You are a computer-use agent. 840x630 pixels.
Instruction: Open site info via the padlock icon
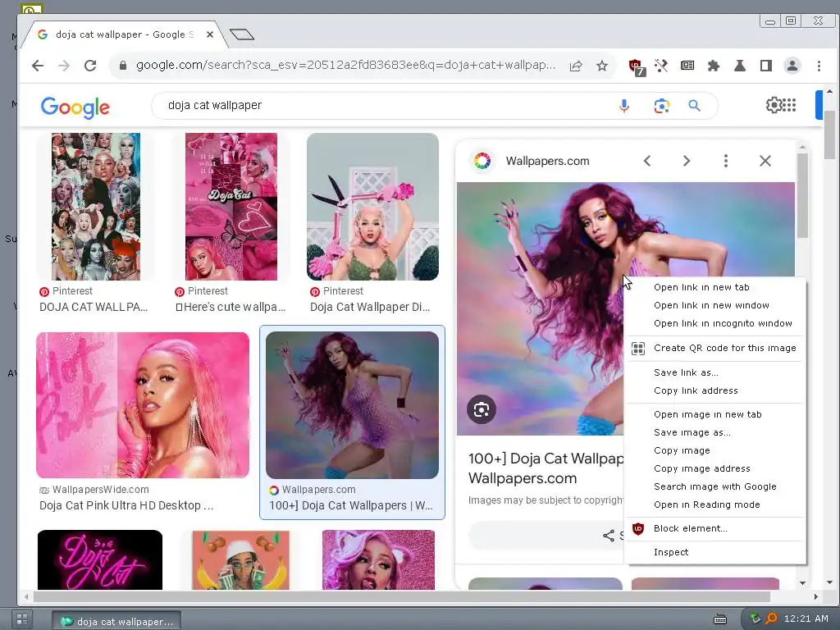(x=123, y=66)
